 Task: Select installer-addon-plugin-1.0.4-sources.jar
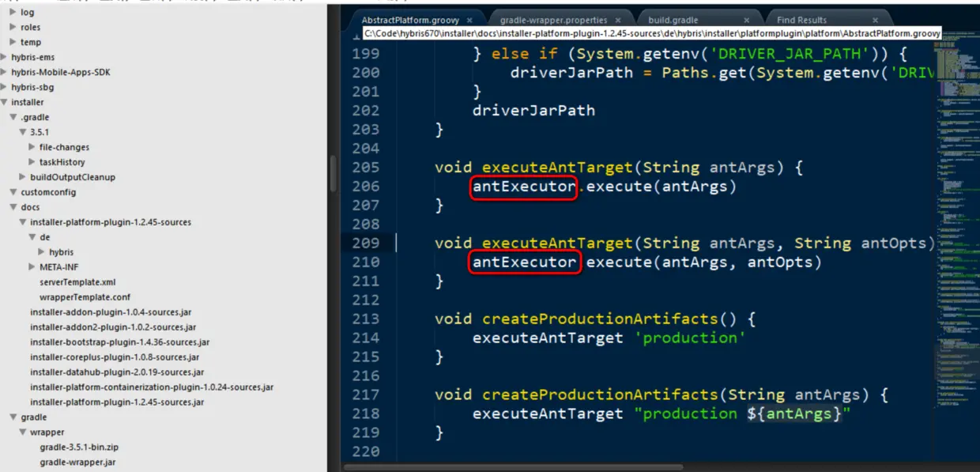coord(111,312)
